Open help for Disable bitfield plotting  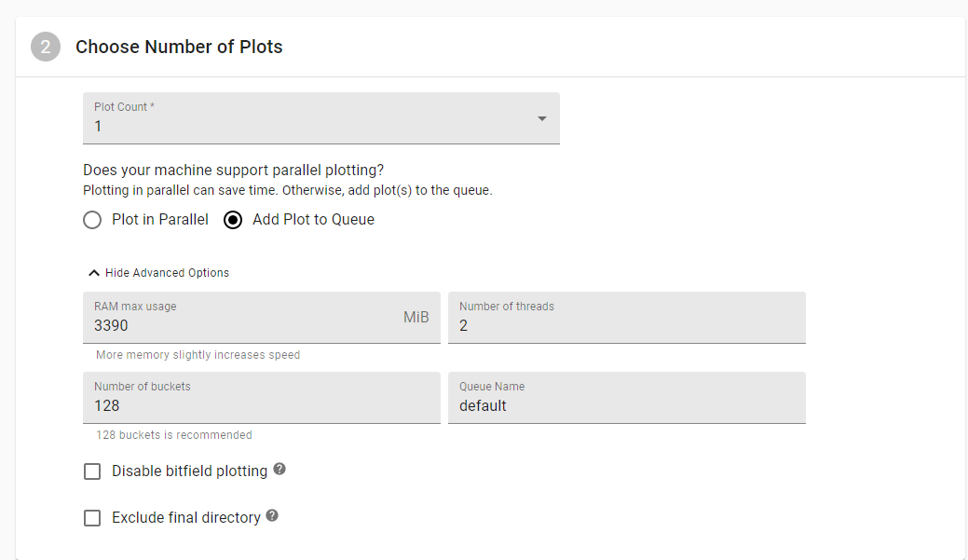pos(279,470)
